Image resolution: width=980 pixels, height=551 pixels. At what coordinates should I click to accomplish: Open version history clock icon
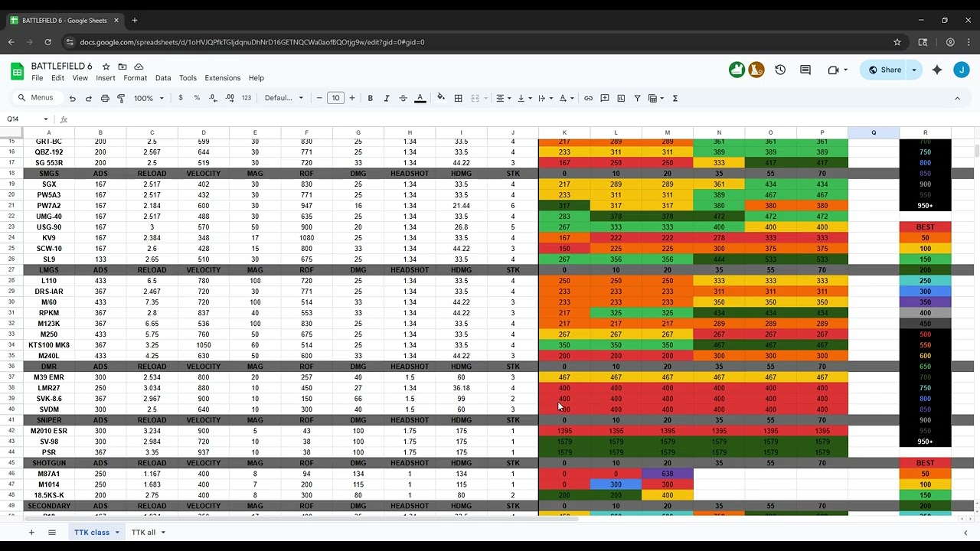(x=780, y=70)
